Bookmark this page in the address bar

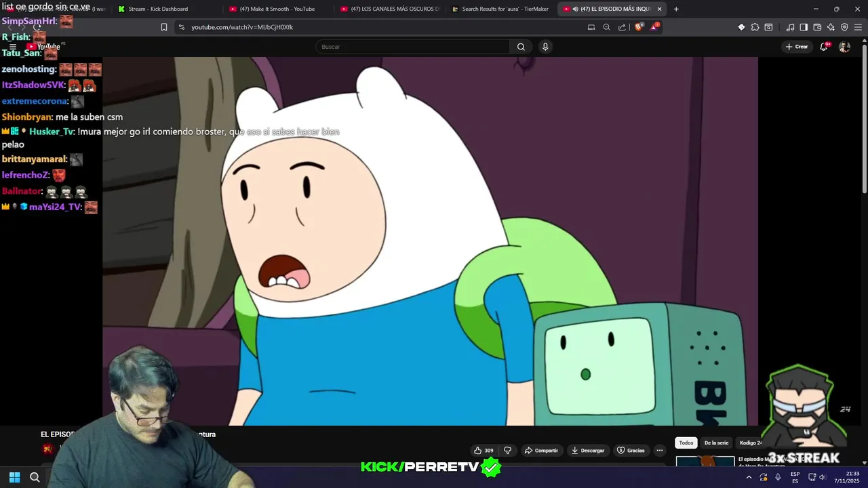click(164, 27)
